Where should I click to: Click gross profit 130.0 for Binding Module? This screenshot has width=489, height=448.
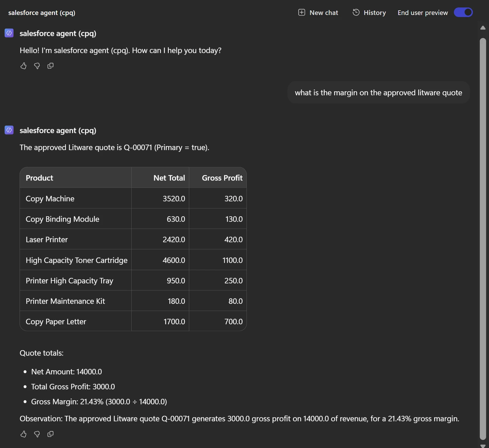[x=218, y=219]
